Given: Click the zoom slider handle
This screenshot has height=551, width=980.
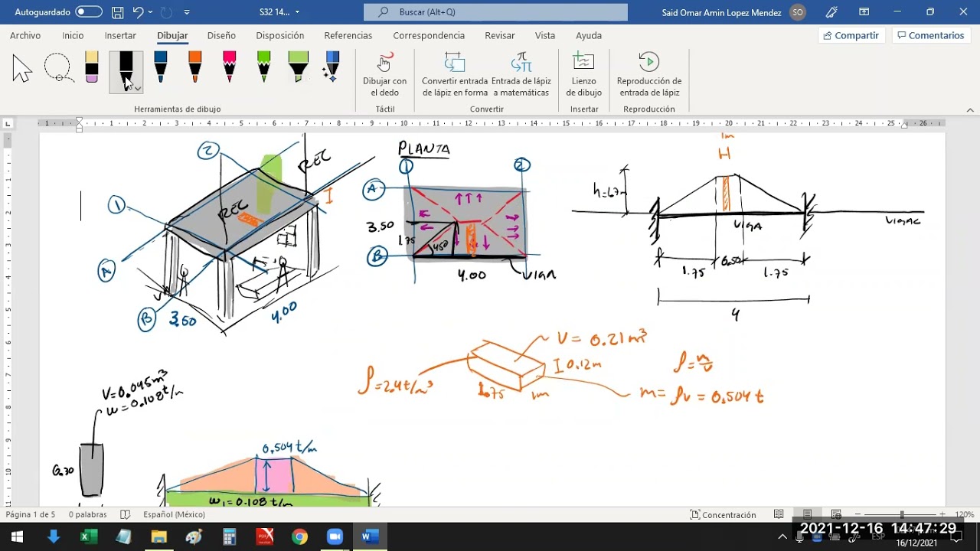Looking at the screenshot, I should pos(902,514).
